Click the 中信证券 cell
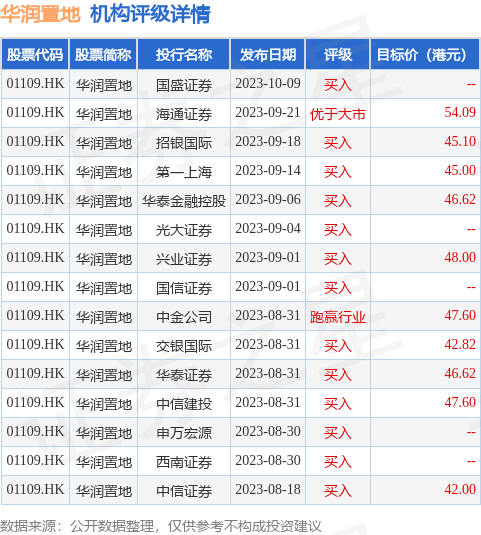The image size is (481, 535). (x=184, y=491)
